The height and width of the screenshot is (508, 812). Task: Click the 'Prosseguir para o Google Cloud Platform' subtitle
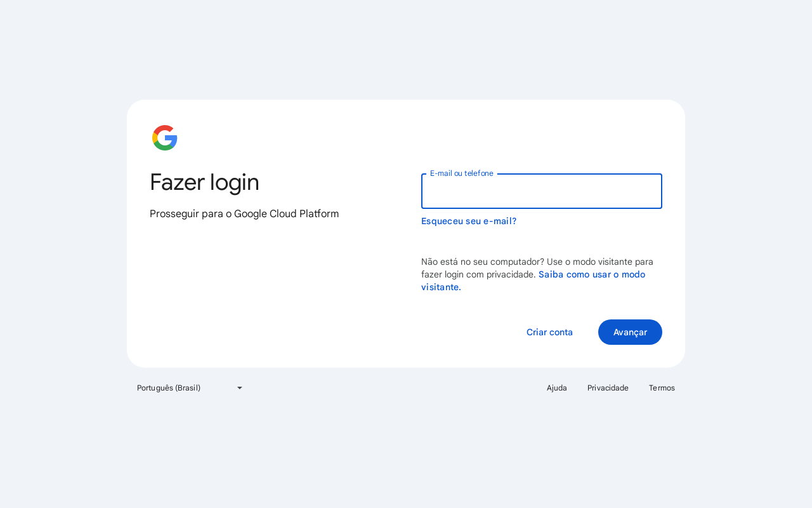[244, 214]
